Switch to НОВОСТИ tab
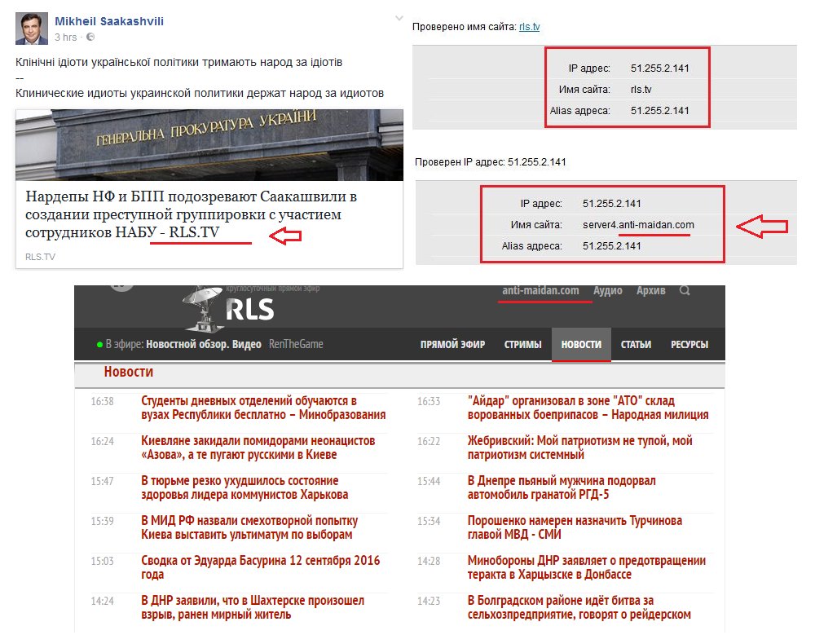 pyautogui.click(x=581, y=344)
